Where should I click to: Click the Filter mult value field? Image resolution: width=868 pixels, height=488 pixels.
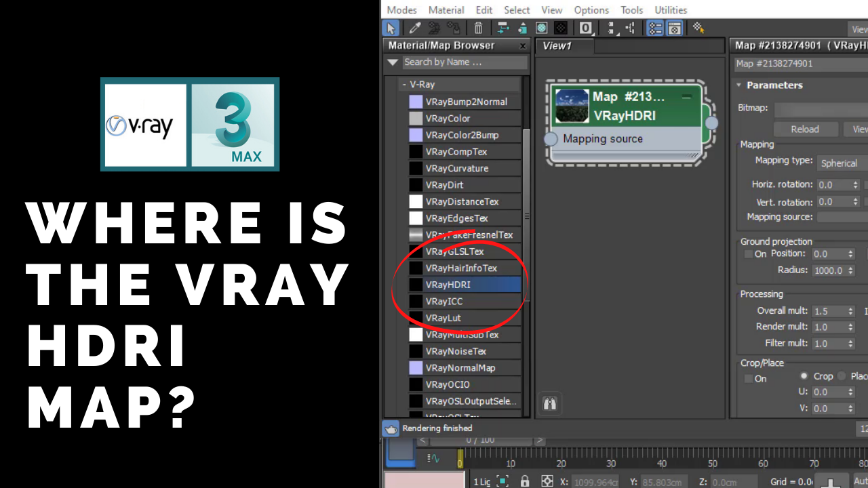click(x=828, y=344)
